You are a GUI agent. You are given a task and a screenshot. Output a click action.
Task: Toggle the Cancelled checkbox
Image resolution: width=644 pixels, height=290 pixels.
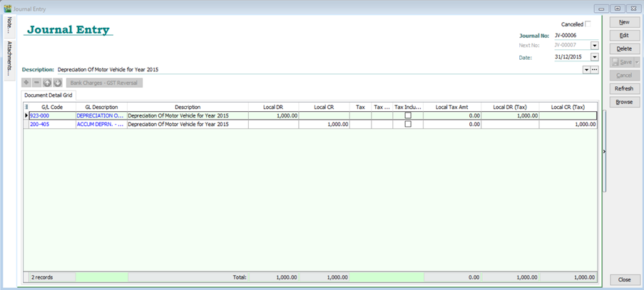[x=588, y=24]
